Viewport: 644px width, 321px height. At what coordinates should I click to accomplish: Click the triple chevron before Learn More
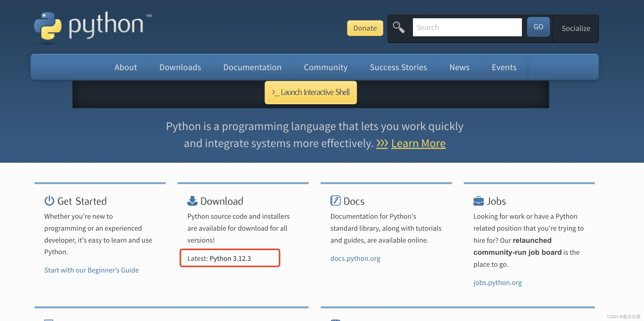click(382, 143)
